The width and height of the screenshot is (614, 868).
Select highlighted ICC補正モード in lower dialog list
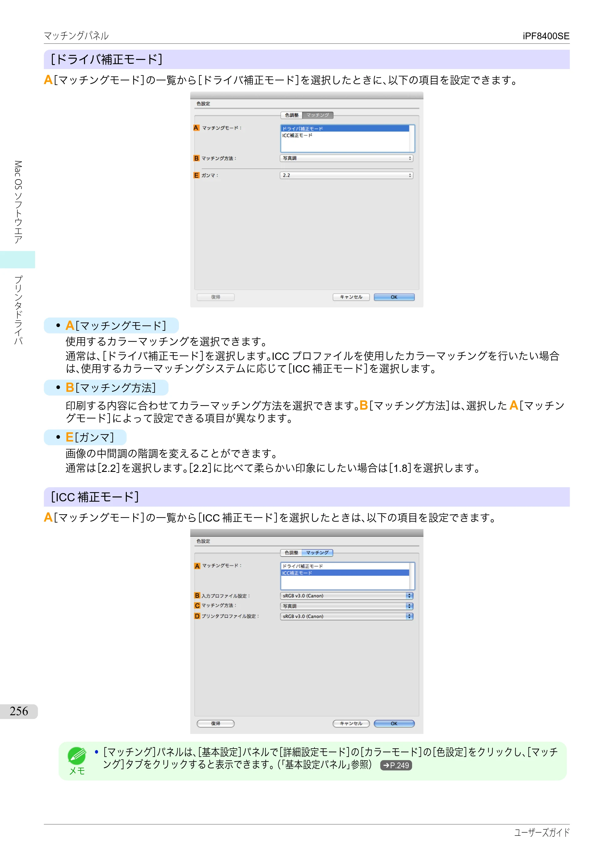tap(345, 573)
